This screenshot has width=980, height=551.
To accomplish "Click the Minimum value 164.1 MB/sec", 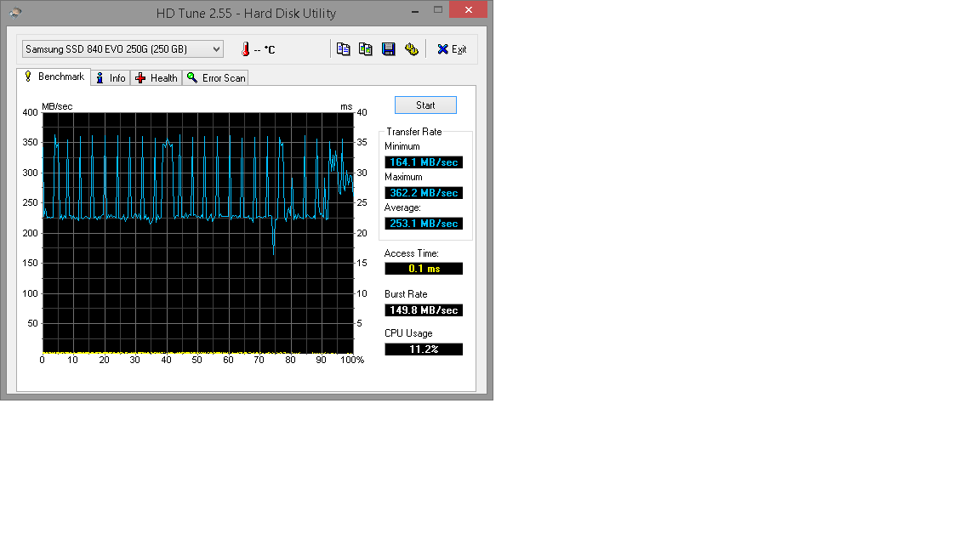I will [x=424, y=162].
